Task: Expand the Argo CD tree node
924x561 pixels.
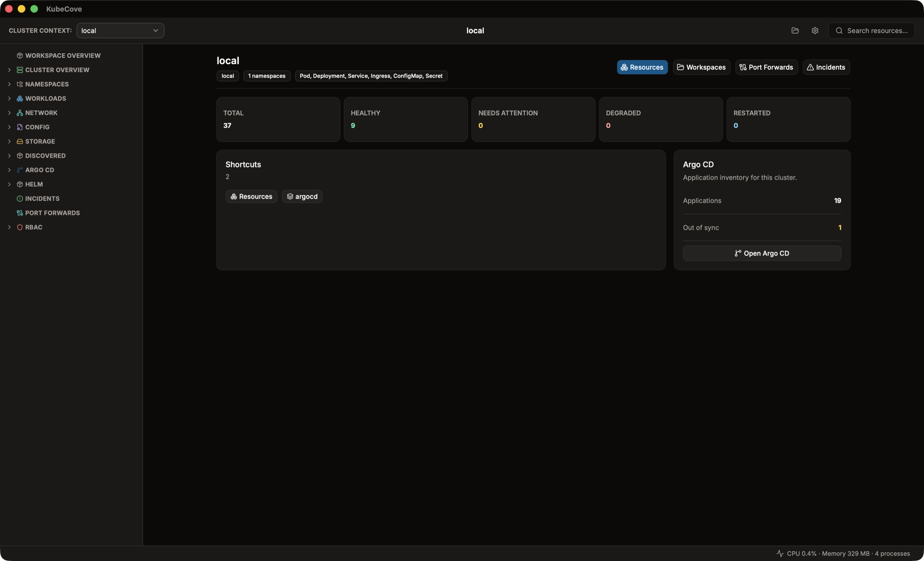Action: click(x=9, y=170)
